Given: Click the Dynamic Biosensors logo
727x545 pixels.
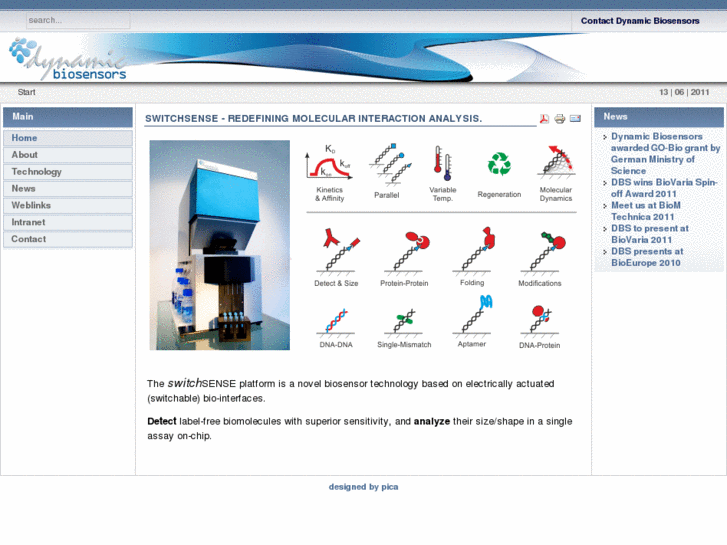Looking at the screenshot, I should 68,59.
